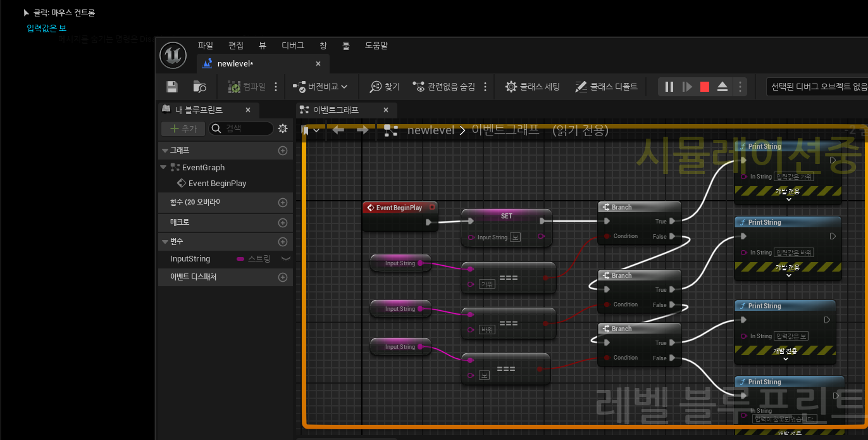The width and height of the screenshot is (868, 440).
Task: Open the 뷰 menu
Action: coord(263,46)
